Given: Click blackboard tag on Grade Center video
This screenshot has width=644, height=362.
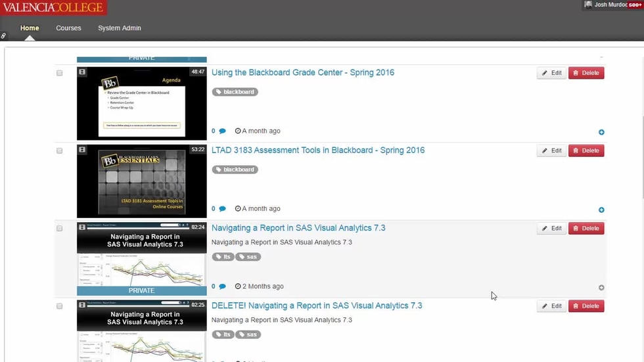Looking at the screenshot, I should click(x=235, y=92).
